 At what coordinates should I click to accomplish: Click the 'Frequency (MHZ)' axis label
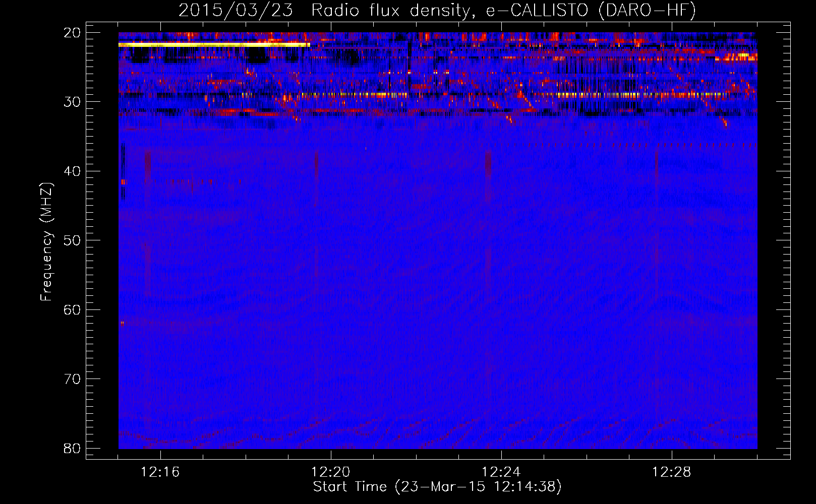click(x=46, y=242)
